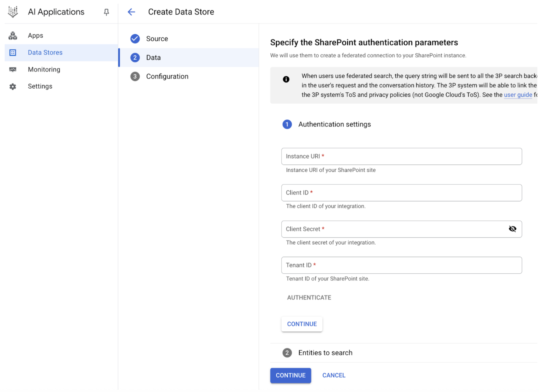Expand the Entities to search section
Screen dimensions: 539x392
click(325, 353)
